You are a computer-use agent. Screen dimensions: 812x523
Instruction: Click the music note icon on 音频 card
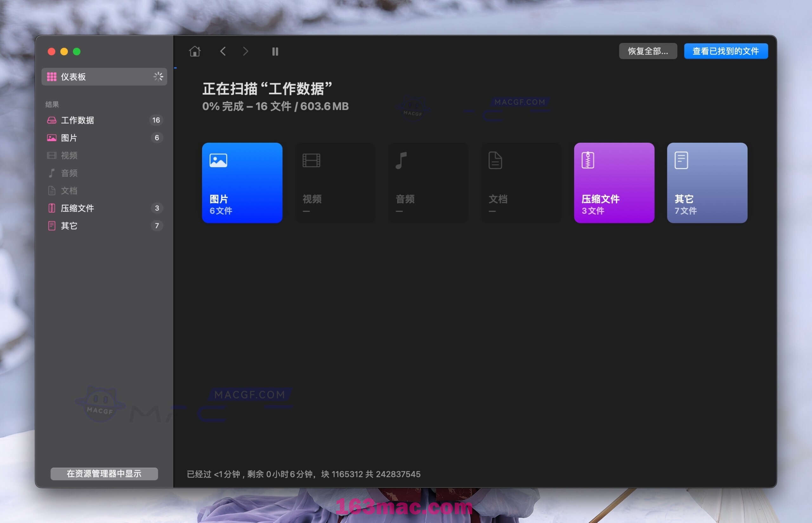click(x=401, y=160)
